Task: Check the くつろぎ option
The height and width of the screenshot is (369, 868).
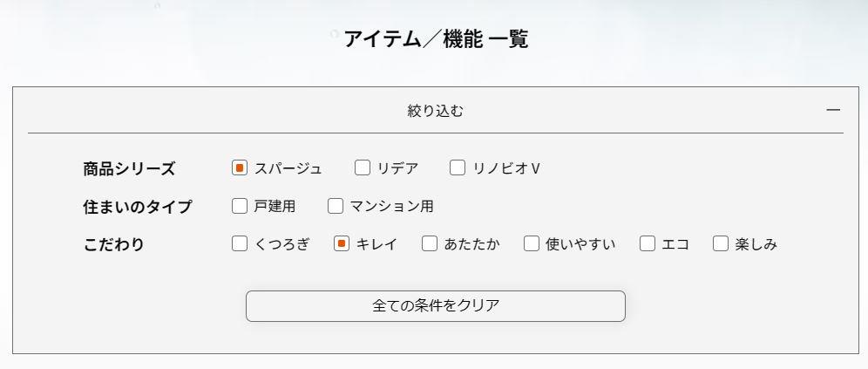Action: point(240,244)
